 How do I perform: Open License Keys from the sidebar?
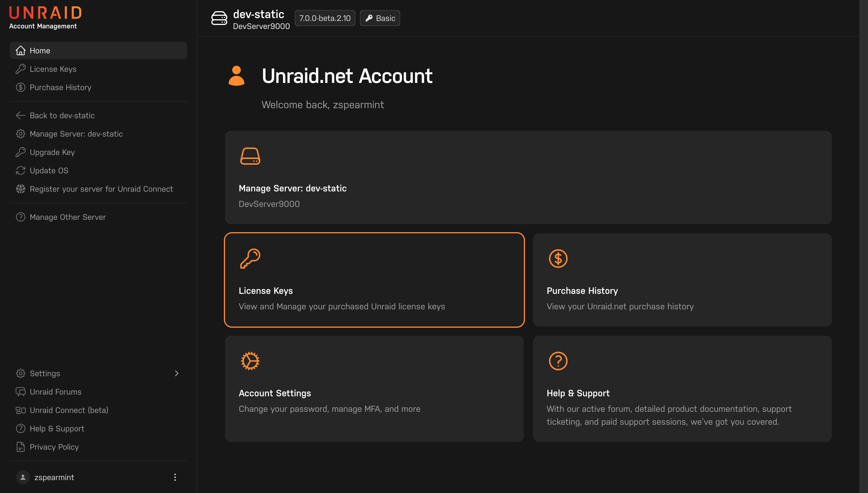click(x=98, y=69)
